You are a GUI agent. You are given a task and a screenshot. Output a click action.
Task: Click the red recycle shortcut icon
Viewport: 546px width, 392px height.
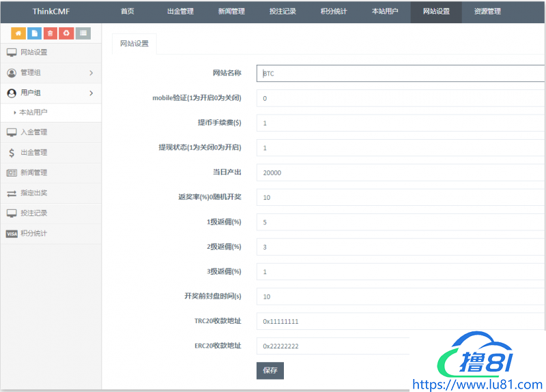66,33
